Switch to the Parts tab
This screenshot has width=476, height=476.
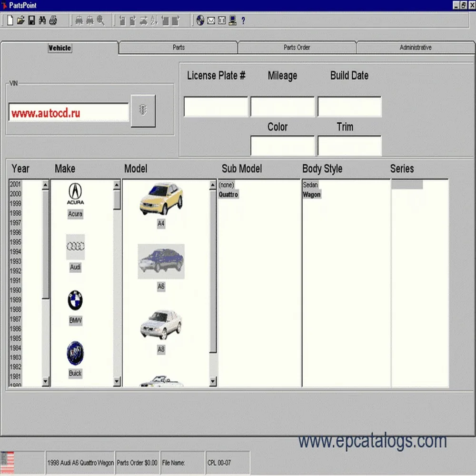pos(178,47)
